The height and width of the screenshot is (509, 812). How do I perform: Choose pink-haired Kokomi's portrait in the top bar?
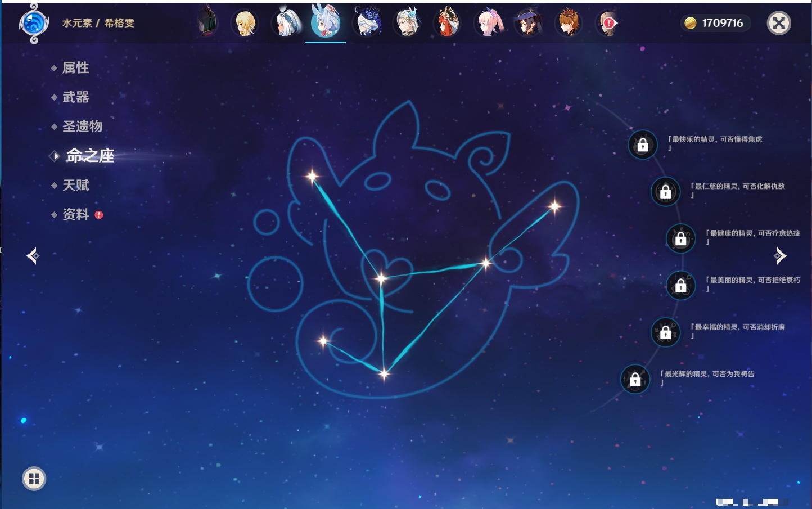click(x=488, y=24)
